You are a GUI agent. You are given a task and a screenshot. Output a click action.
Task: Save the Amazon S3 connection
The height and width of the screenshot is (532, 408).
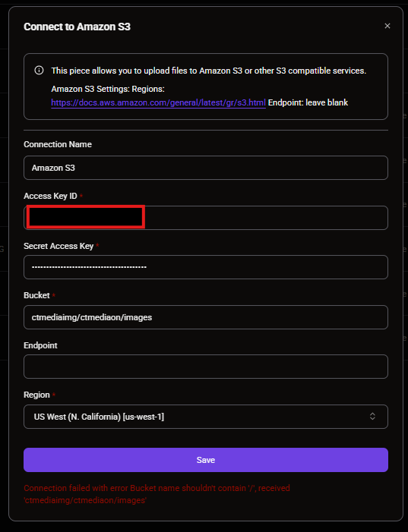coord(206,460)
